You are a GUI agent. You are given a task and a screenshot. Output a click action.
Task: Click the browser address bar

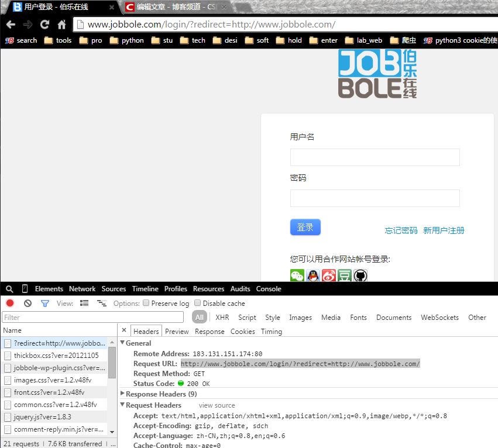coord(286,25)
